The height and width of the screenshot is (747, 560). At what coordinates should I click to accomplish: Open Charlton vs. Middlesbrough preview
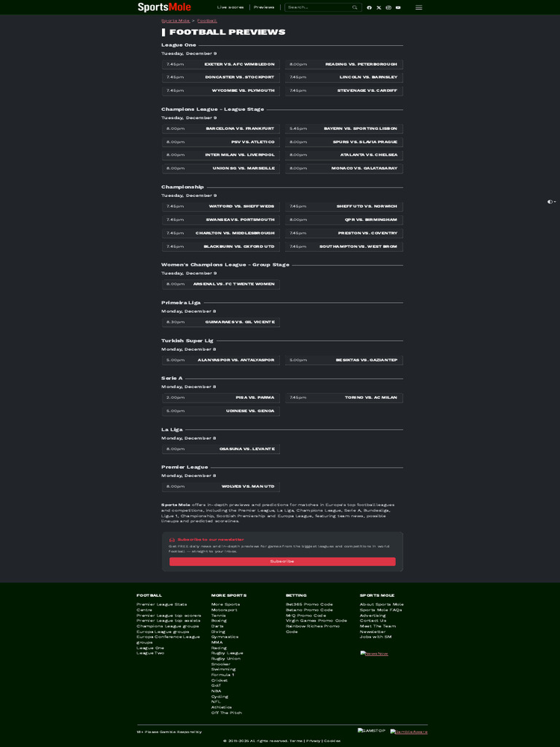(221, 233)
